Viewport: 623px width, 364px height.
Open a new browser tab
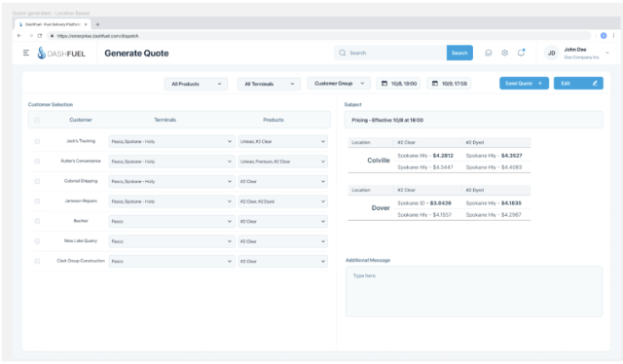tap(97, 24)
